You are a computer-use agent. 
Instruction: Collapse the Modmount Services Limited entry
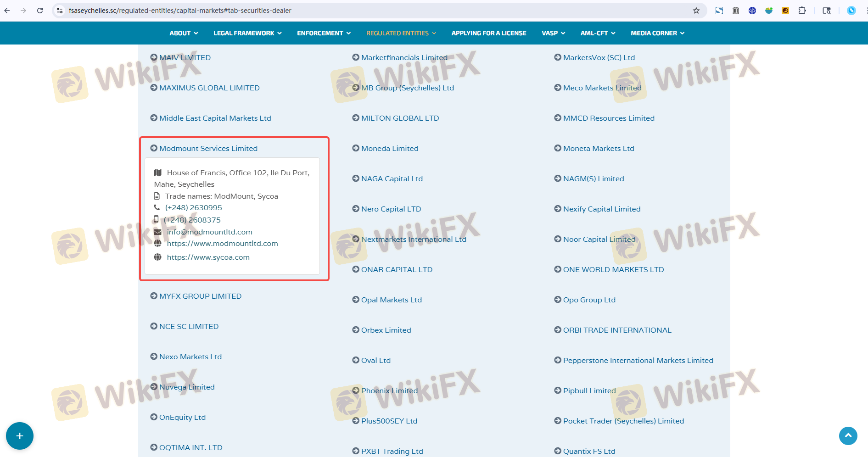pyautogui.click(x=208, y=148)
